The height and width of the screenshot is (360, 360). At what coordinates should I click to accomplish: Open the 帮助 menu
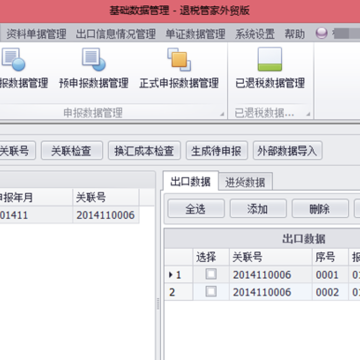[x=295, y=34]
